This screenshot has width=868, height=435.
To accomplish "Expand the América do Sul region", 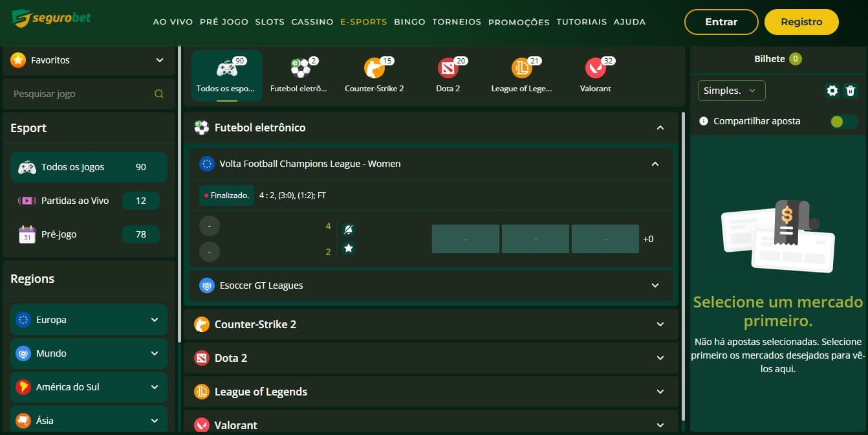I will (x=155, y=387).
